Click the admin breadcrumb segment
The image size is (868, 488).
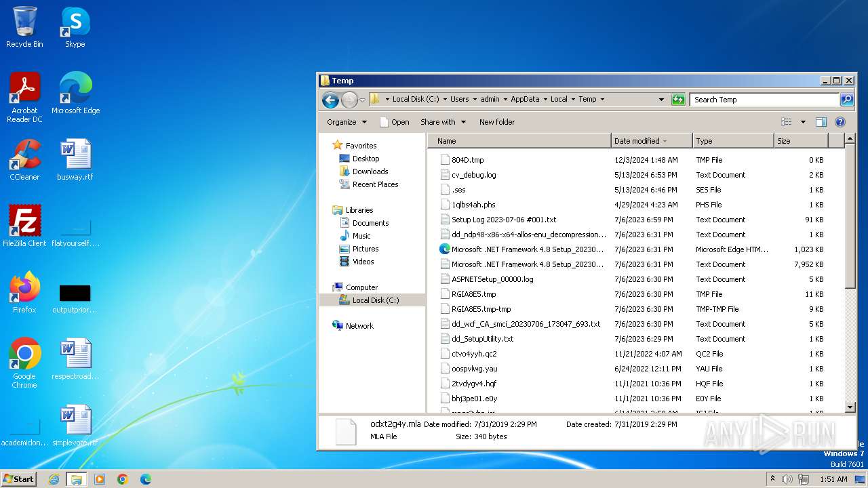pos(490,99)
